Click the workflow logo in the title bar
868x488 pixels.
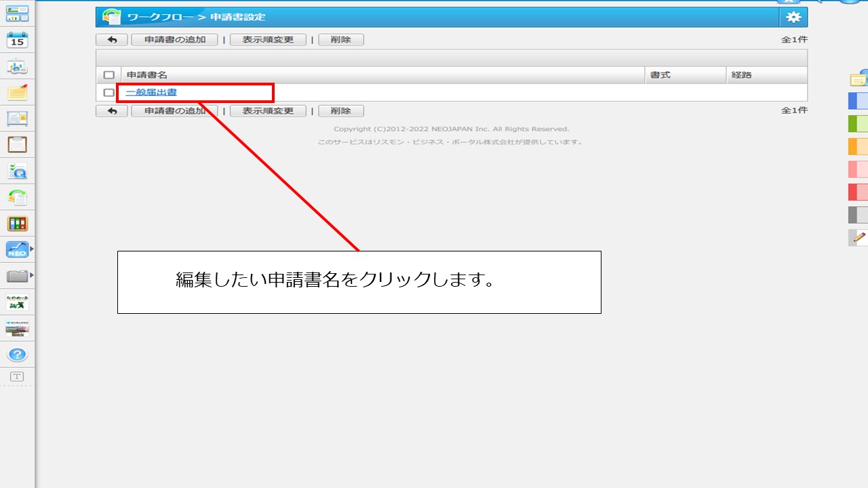point(112,17)
